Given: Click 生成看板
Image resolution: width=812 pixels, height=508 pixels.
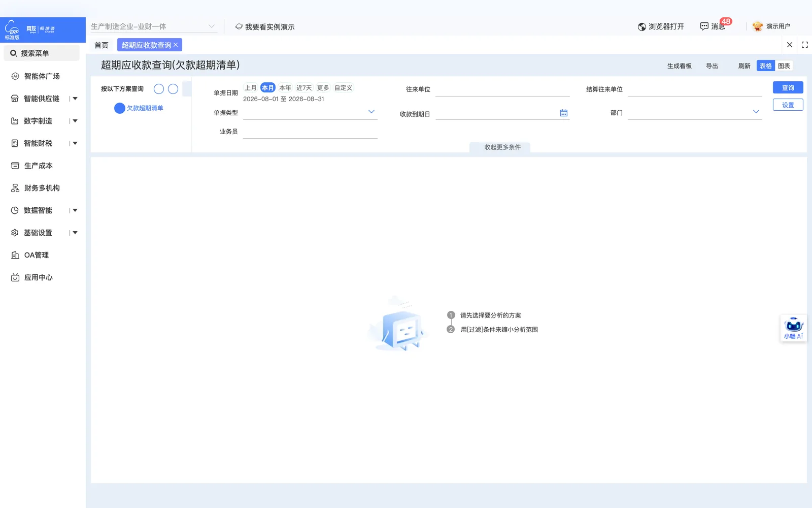Looking at the screenshot, I should point(679,66).
